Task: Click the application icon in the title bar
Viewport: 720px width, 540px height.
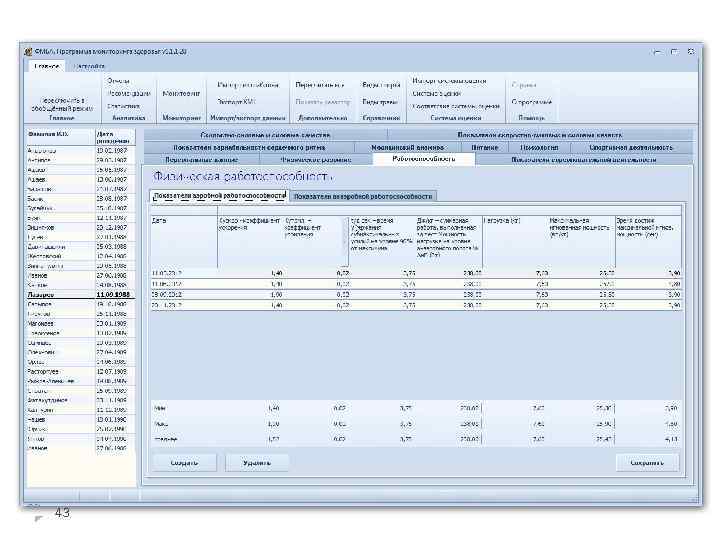Action: [x=28, y=52]
